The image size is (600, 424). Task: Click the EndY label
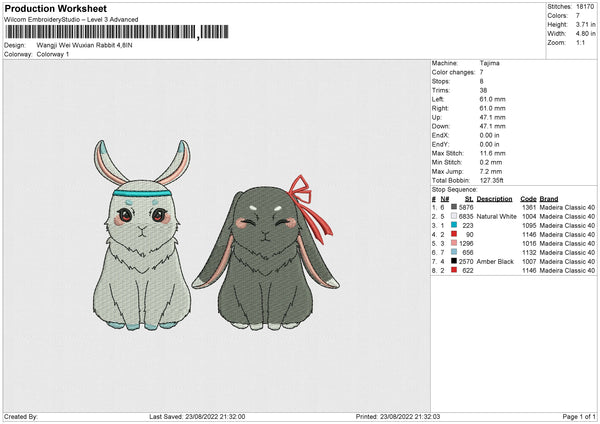(x=440, y=144)
